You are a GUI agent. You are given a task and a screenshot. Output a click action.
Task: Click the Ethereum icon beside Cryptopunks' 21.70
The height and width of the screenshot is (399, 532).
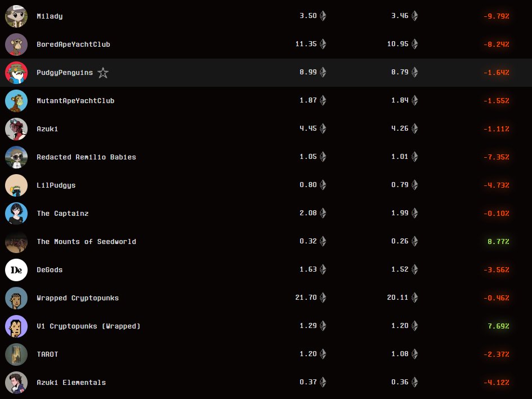click(x=323, y=298)
